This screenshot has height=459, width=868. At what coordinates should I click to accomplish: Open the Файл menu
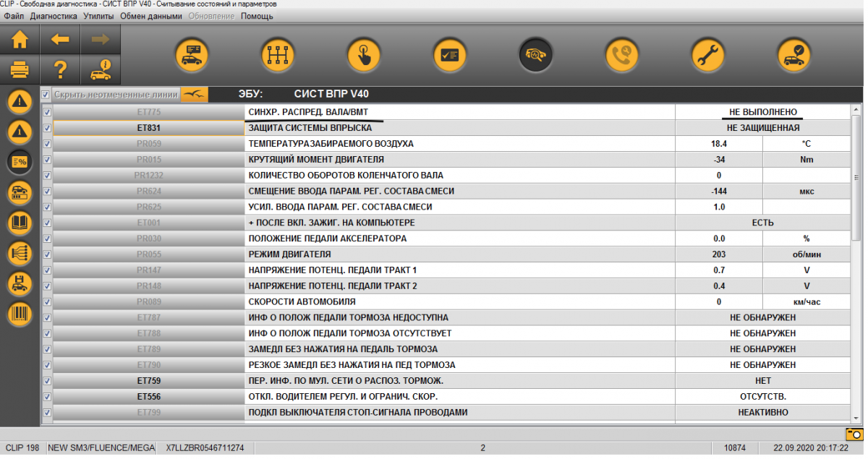[x=14, y=16]
